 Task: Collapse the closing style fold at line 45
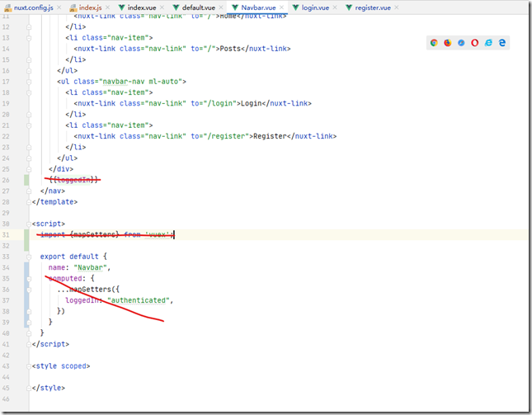pyautogui.click(x=29, y=389)
